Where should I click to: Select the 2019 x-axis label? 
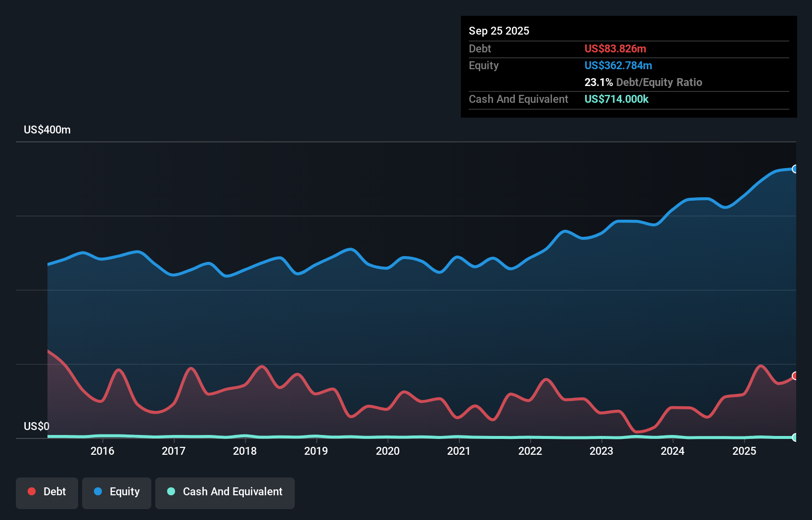point(316,451)
